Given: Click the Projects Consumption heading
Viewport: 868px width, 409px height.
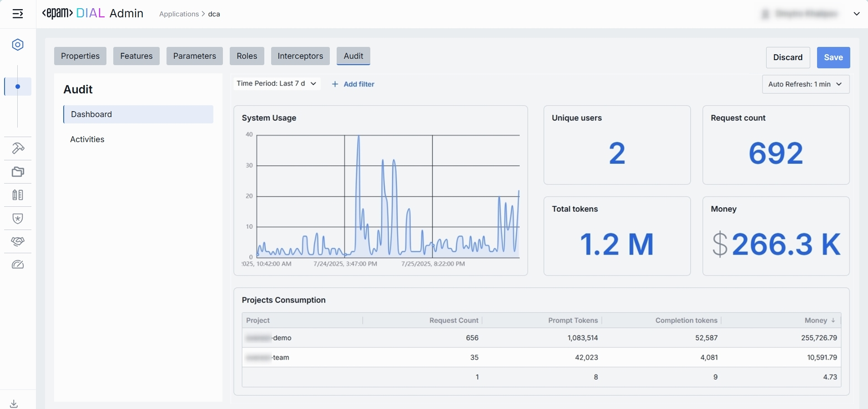Looking at the screenshot, I should [284, 300].
